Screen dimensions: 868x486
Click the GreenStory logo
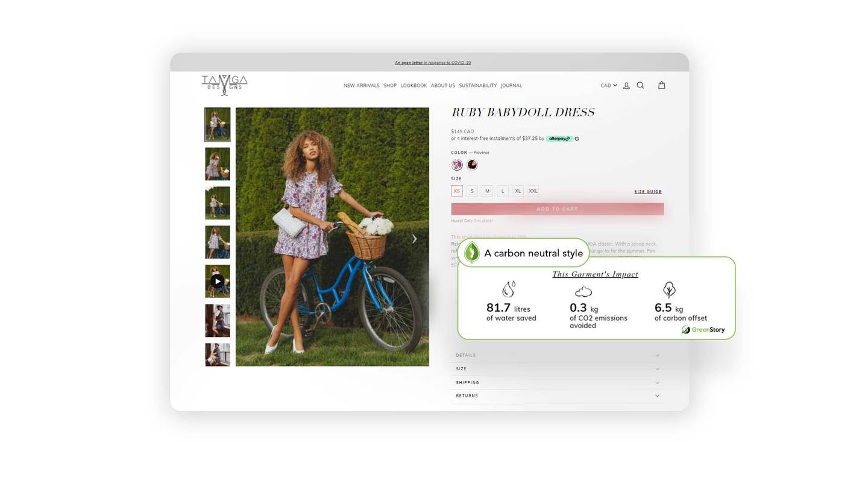[x=703, y=330]
